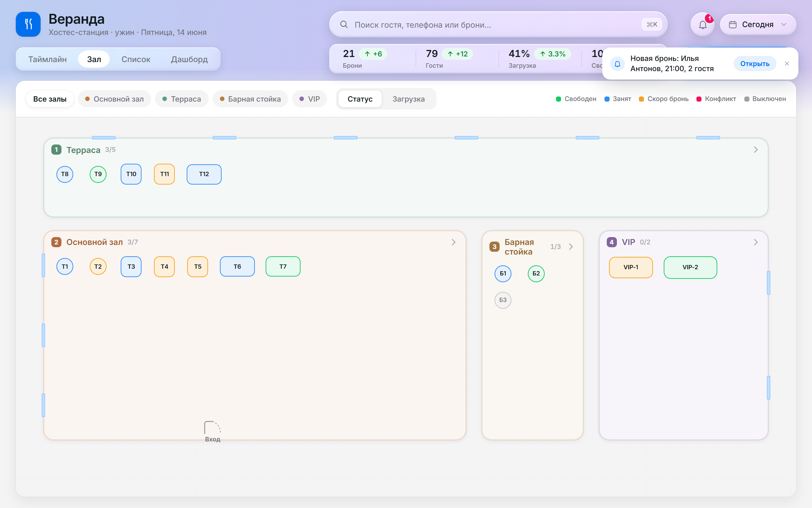Image resolution: width=812 pixels, height=508 pixels.
Task: Click the Новая бронь: Илья Антонов message
Action: [x=672, y=63]
